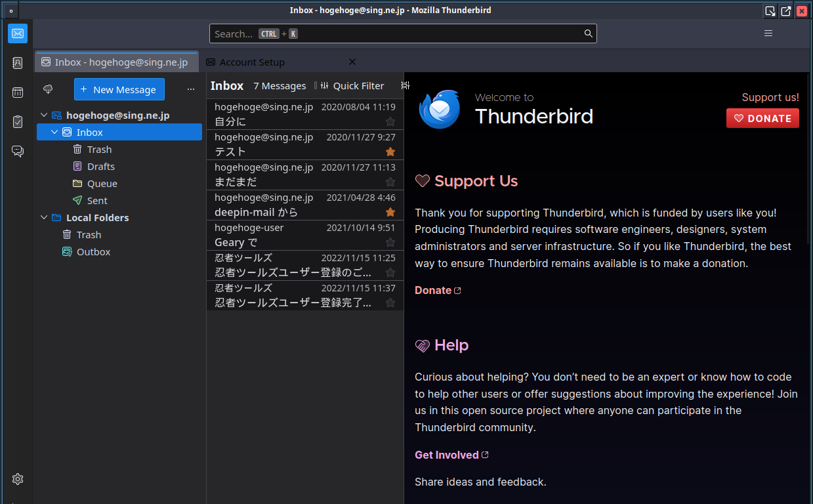
Task: Star the まだまだ message
Action: pos(390,182)
